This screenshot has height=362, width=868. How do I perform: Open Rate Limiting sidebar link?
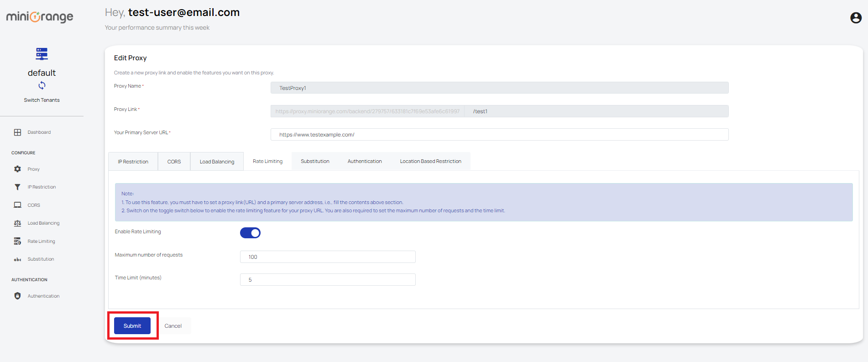(x=41, y=241)
